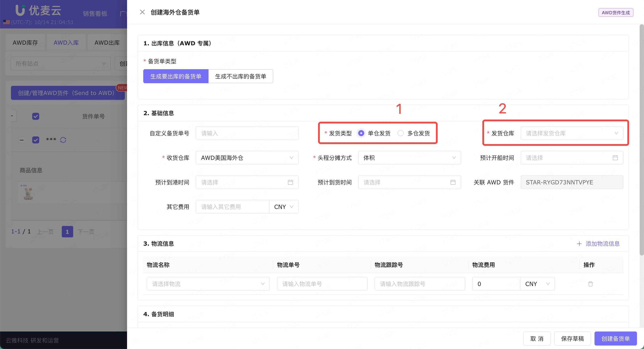Click the 商品信息 column header
The width and height of the screenshot is (644, 349).
tap(31, 170)
